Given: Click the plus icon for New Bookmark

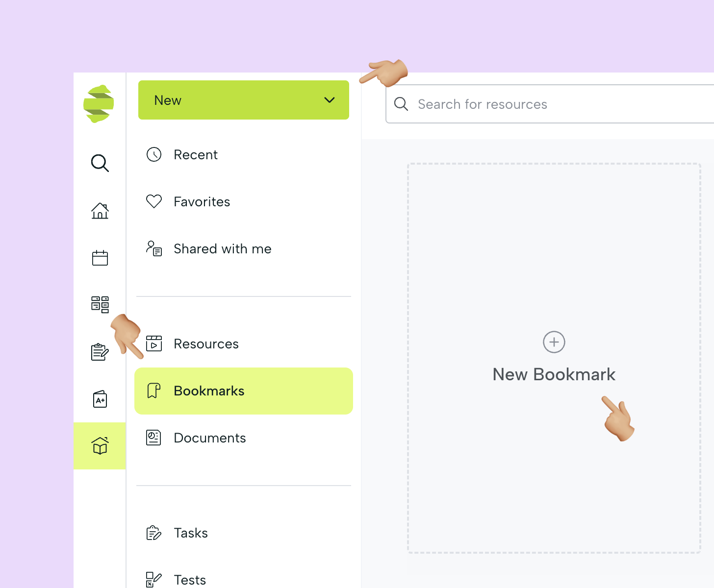Looking at the screenshot, I should click(x=554, y=342).
